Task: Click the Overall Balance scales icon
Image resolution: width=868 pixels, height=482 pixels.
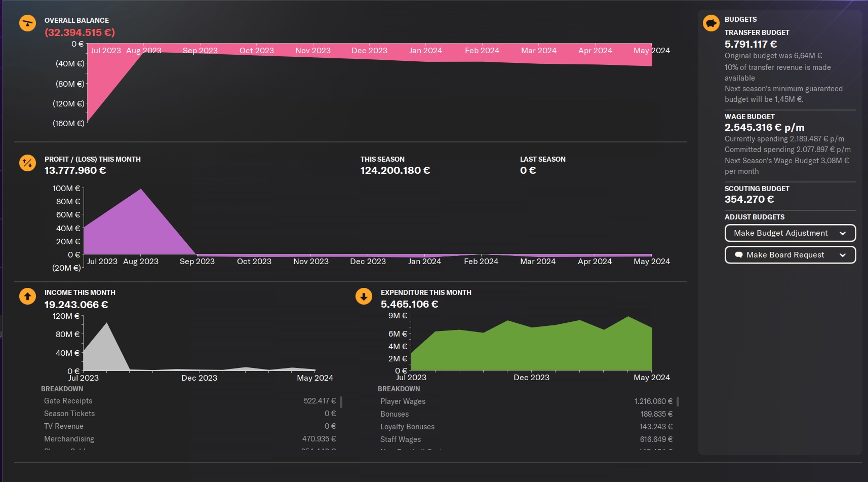Action: [x=27, y=23]
